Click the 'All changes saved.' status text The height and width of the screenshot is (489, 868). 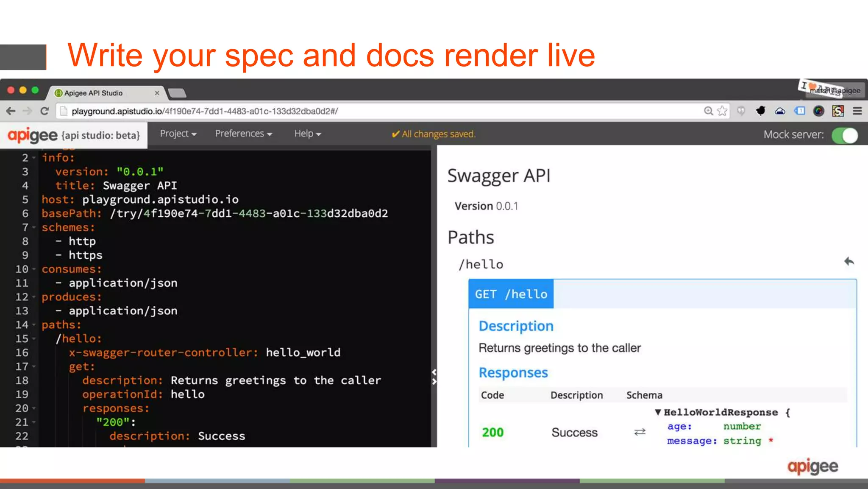(x=434, y=134)
